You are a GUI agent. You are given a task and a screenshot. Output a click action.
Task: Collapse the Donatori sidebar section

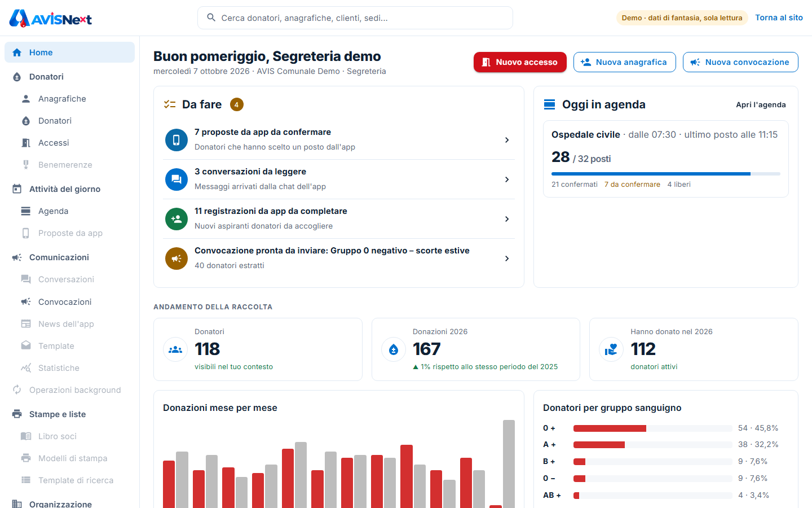(x=69, y=77)
